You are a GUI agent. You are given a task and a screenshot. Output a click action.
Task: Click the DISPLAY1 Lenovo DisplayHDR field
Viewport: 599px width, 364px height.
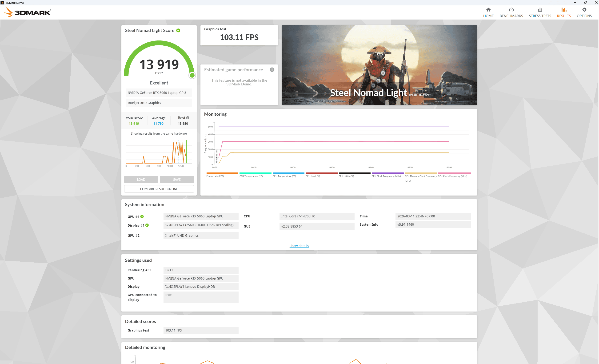[201, 287]
